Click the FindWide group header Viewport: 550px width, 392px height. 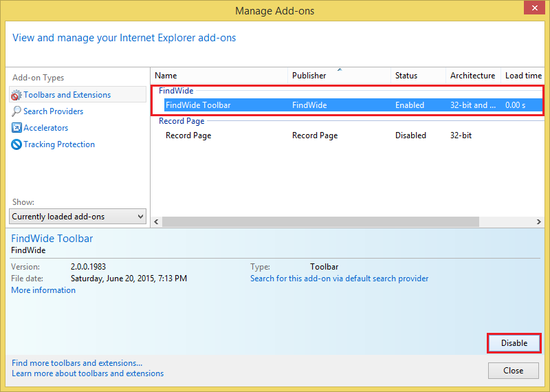[176, 91]
